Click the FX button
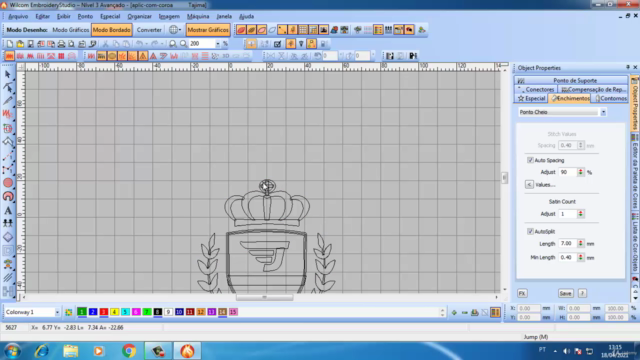The height and width of the screenshot is (360, 640). (x=522, y=293)
